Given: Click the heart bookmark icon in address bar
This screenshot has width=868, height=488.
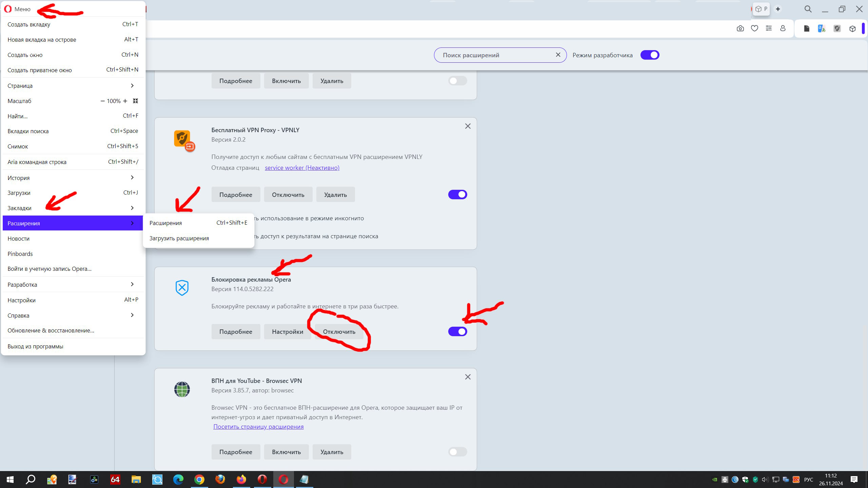Looking at the screenshot, I should [x=754, y=28].
